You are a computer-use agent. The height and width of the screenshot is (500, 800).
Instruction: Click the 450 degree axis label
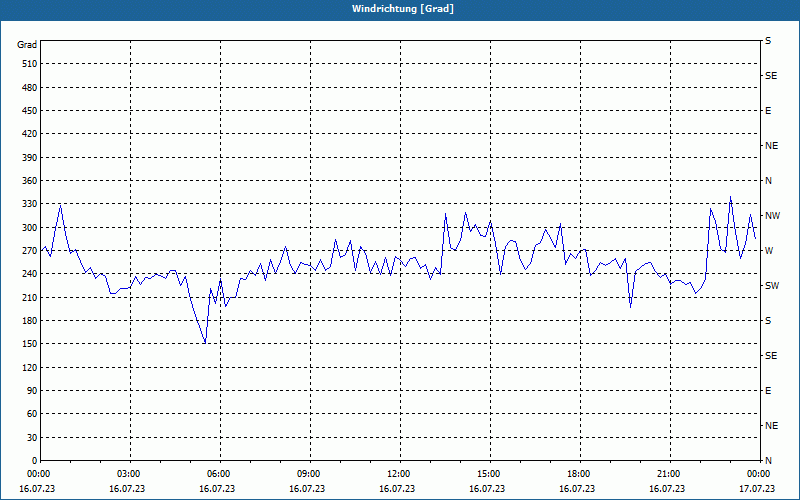(30, 111)
